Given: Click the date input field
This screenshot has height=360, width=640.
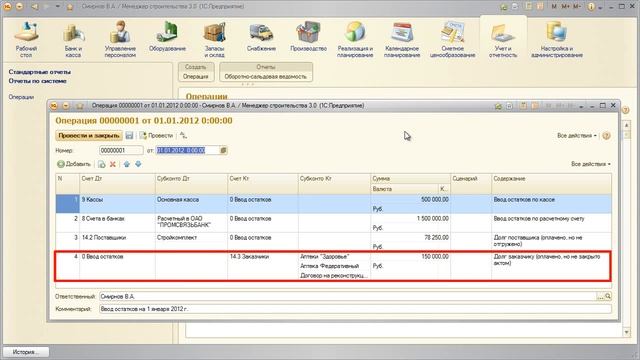Looking at the screenshot, I should pos(188,151).
